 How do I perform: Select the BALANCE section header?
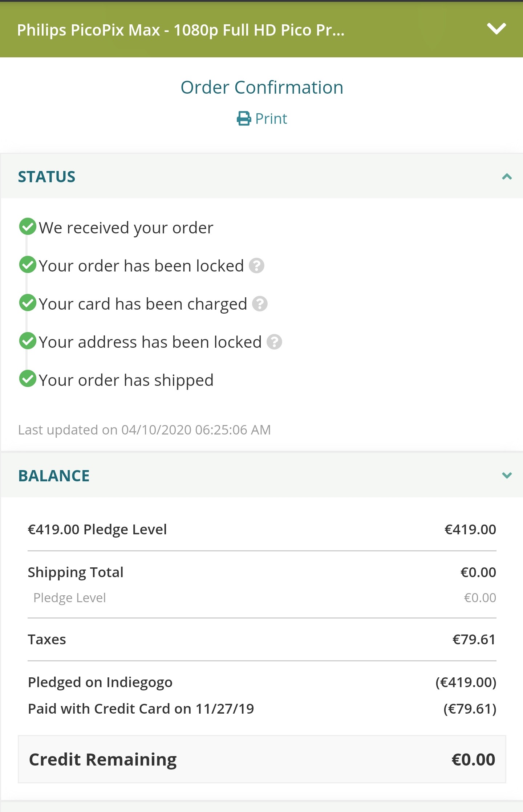[x=261, y=475]
